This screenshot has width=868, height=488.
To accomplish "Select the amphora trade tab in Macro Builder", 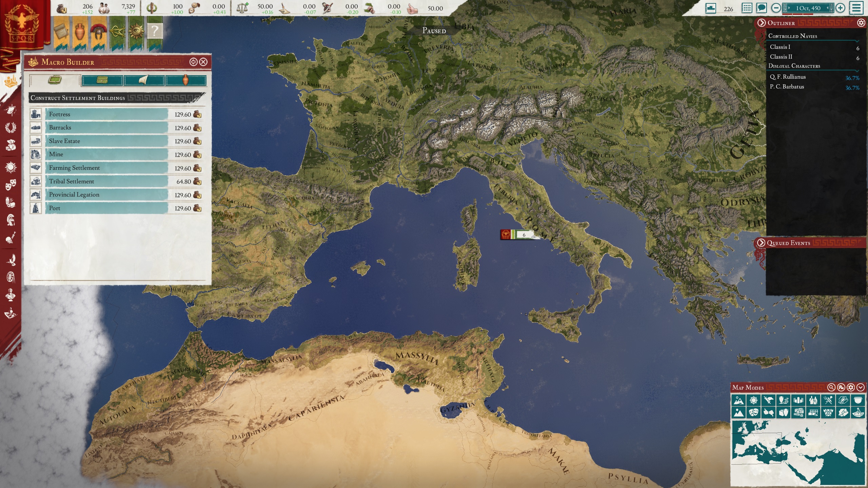I will [185, 80].
